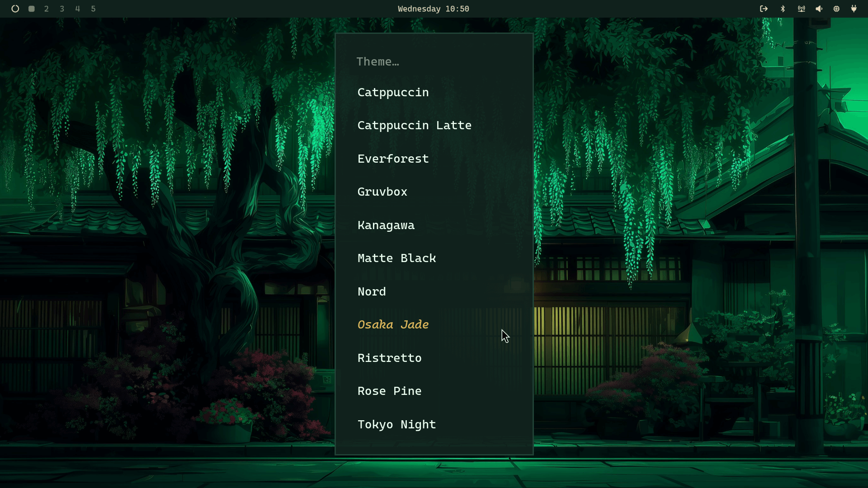Open the Omarchy menu circle icon
Image resolution: width=868 pixels, height=488 pixels.
click(x=15, y=9)
